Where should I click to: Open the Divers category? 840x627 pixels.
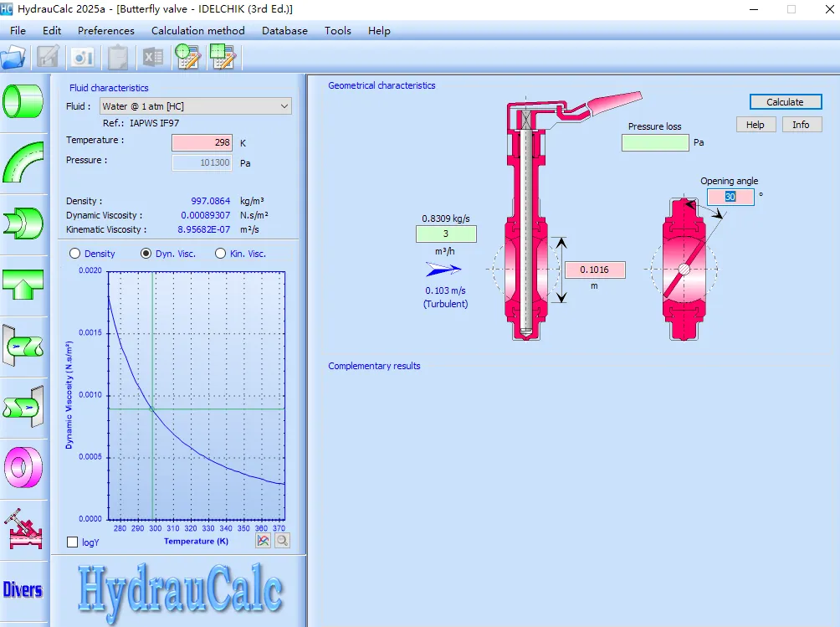pos(23,590)
